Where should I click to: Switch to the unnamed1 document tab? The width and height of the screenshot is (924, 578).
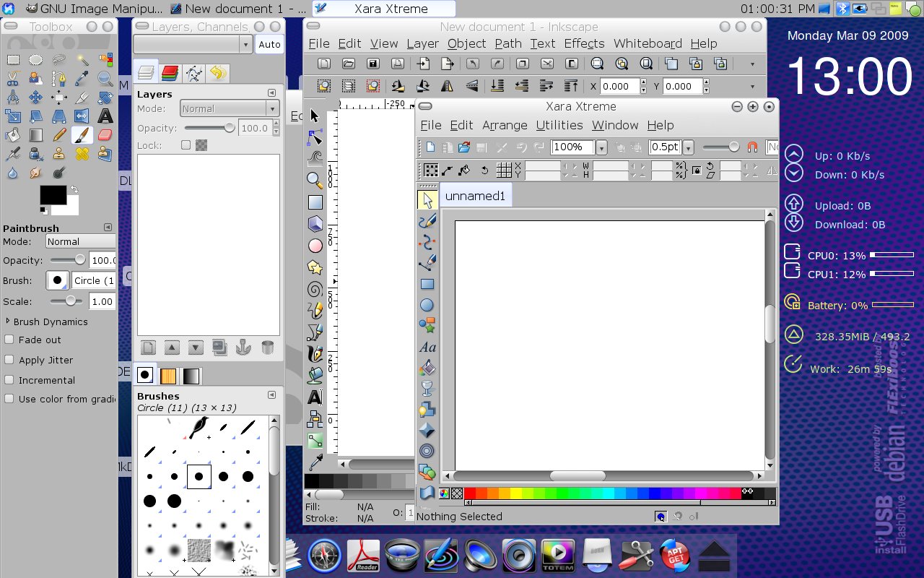click(x=476, y=196)
